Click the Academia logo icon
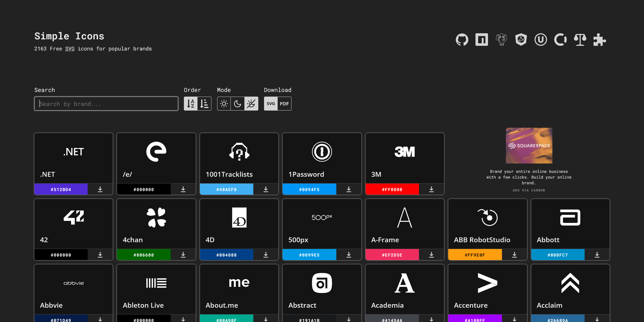This screenshot has height=322, width=644. click(405, 283)
